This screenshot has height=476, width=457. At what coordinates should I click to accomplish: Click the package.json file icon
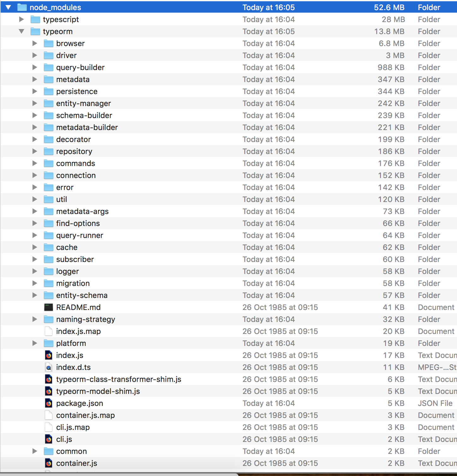coord(48,403)
